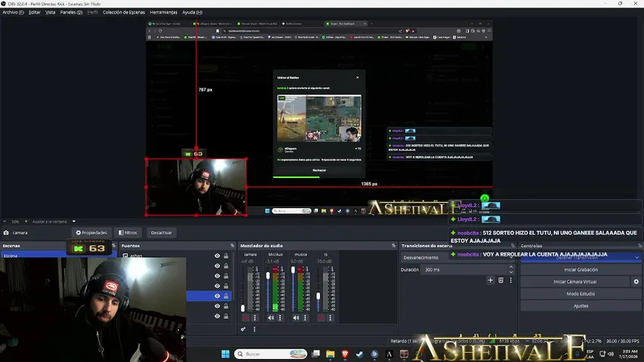The image size is (644, 362).
Task: Open the audio mixer options menu
Action: pos(254,329)
